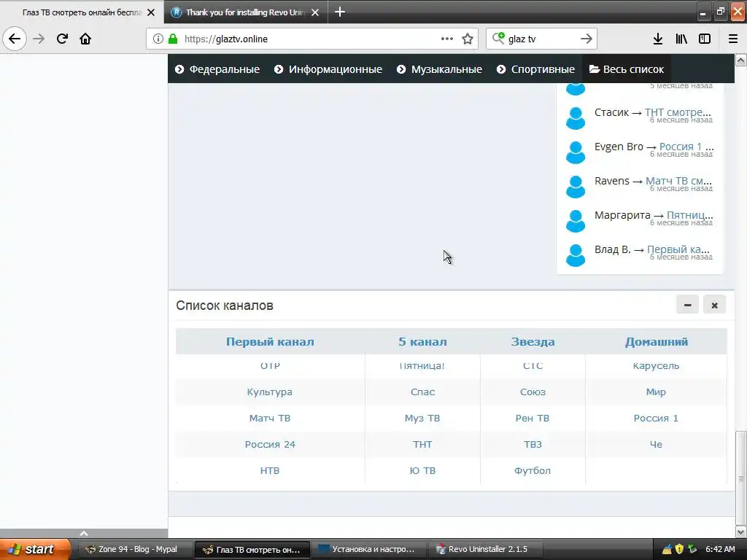
Task: Open the Муз ТВ channel
Action: click(x=422, y=418)
